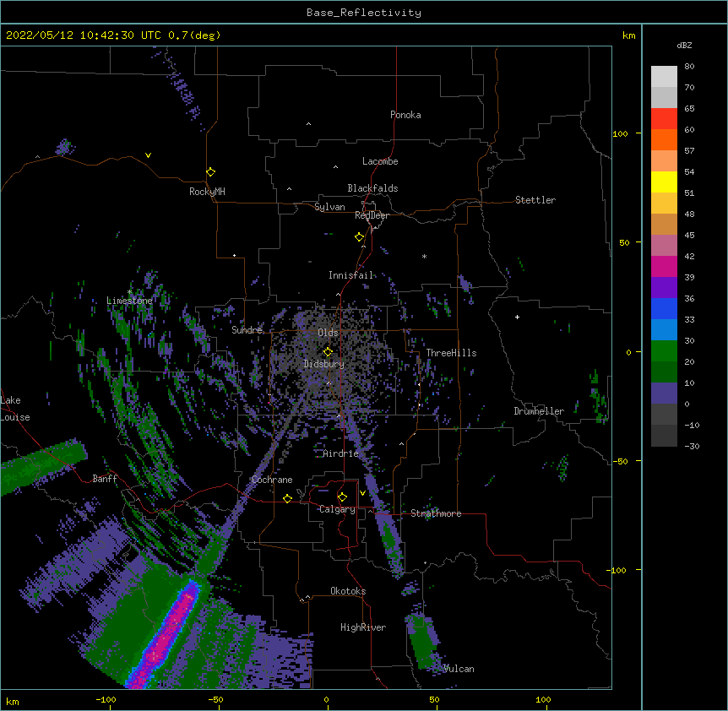The image size is (728, 711).
Task: Click the Drumheller city label
Action: click(x=539, y=411)
